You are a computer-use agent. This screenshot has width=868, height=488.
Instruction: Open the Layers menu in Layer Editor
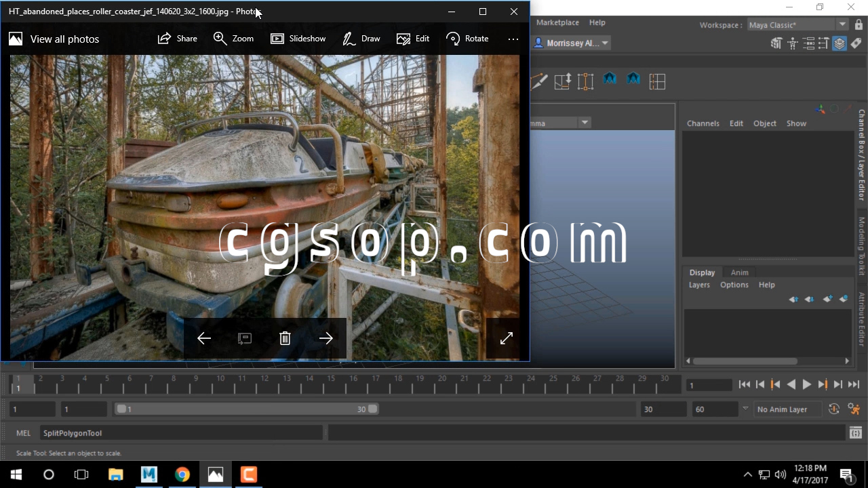[x=699, y=285]
